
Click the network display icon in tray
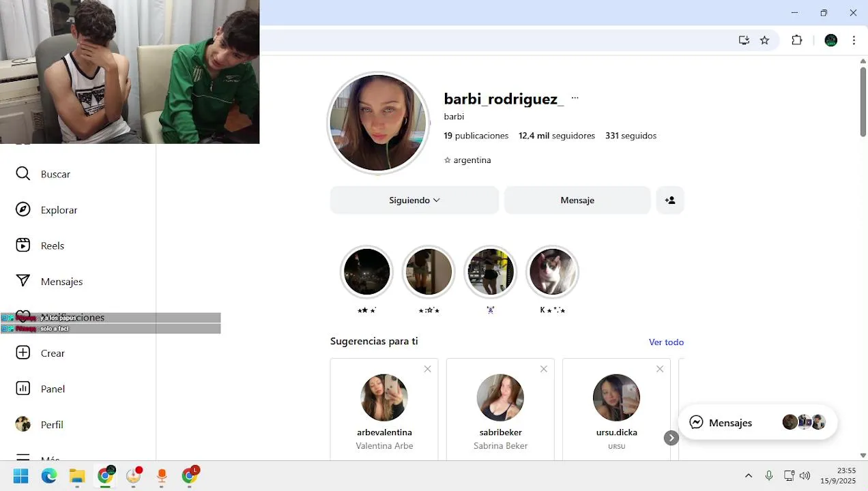click(x=789, y=476)
